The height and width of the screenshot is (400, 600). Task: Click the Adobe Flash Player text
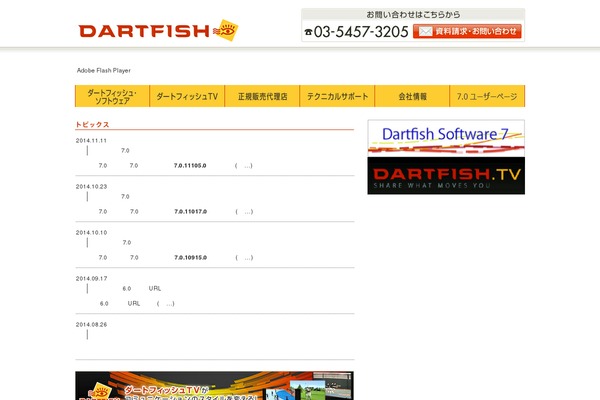click(x=104, y=70)
